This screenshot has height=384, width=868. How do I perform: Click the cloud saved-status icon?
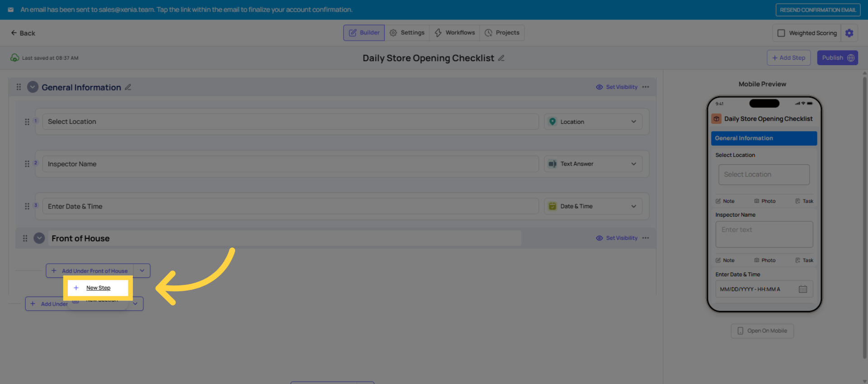point(15,58)
